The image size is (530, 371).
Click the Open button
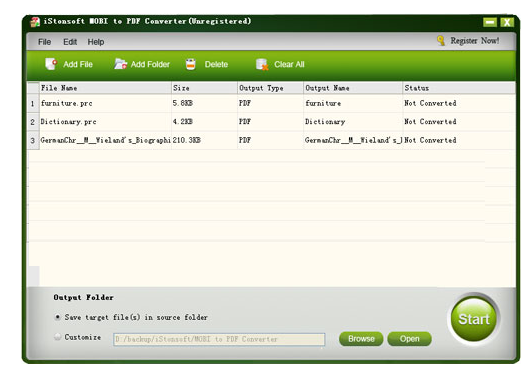(x=409, y=339)
